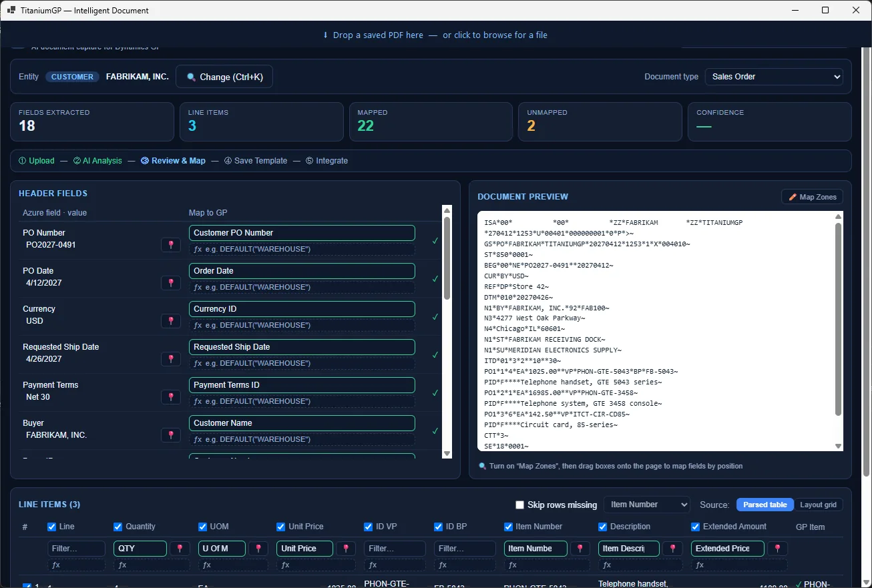Toggle the Description column checkbox
The height and width of the screenshot is (588, 872).
[x=603, y=527]
